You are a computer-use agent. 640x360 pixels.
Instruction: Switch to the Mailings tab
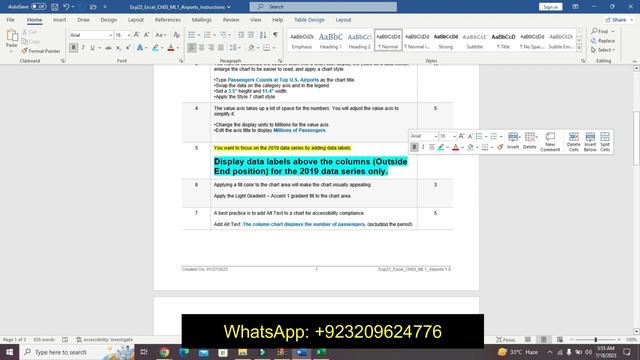(202, 20)
